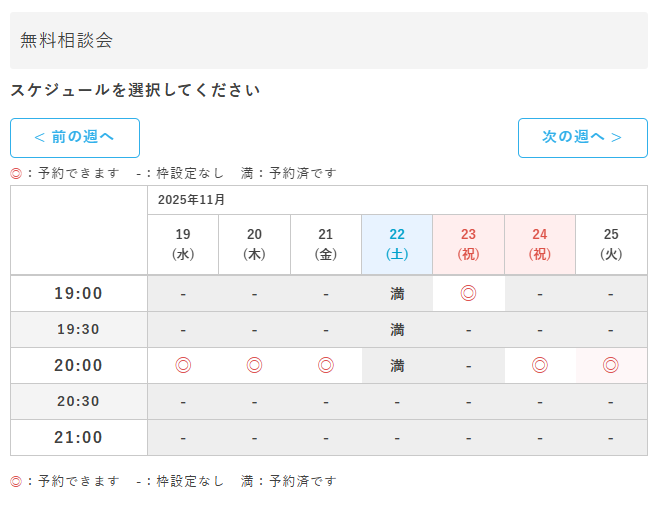The height and width of the screenshot is (507, 668).
Task: Click Wednesday 19 column header
Action: [183, 244]
